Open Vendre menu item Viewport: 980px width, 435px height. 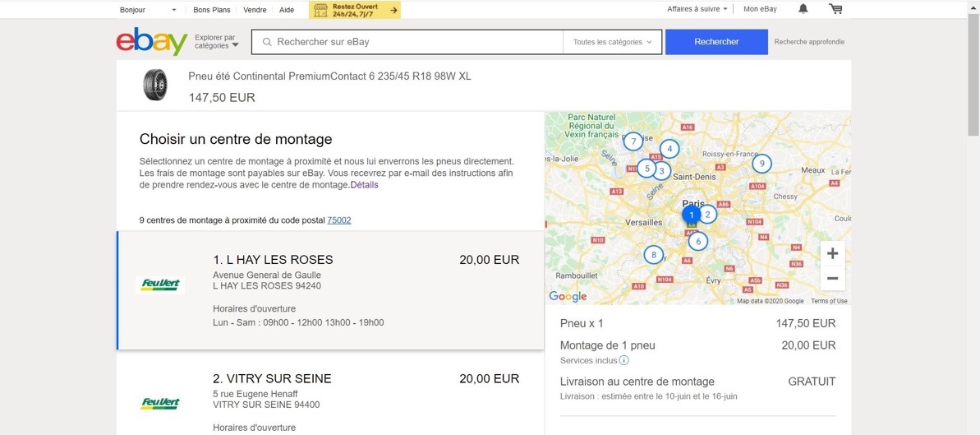(255, 10)
